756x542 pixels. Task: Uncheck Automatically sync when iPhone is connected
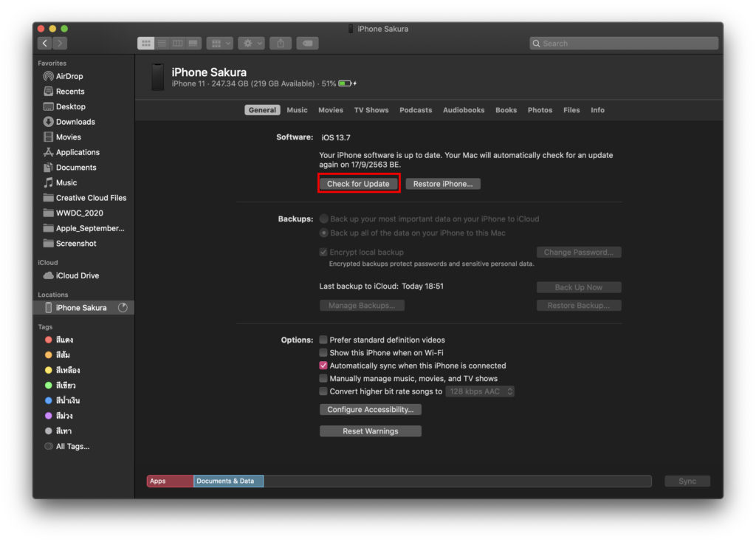pos(323,366)
